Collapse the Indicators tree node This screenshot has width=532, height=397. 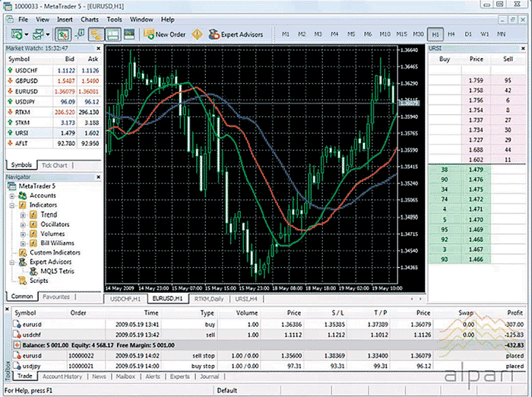(x=12, y=205)
